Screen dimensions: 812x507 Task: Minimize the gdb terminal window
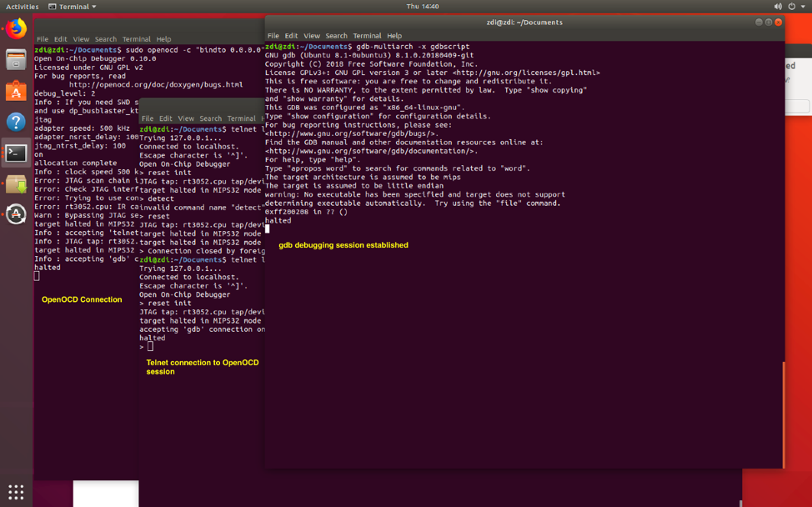(759, 23)
